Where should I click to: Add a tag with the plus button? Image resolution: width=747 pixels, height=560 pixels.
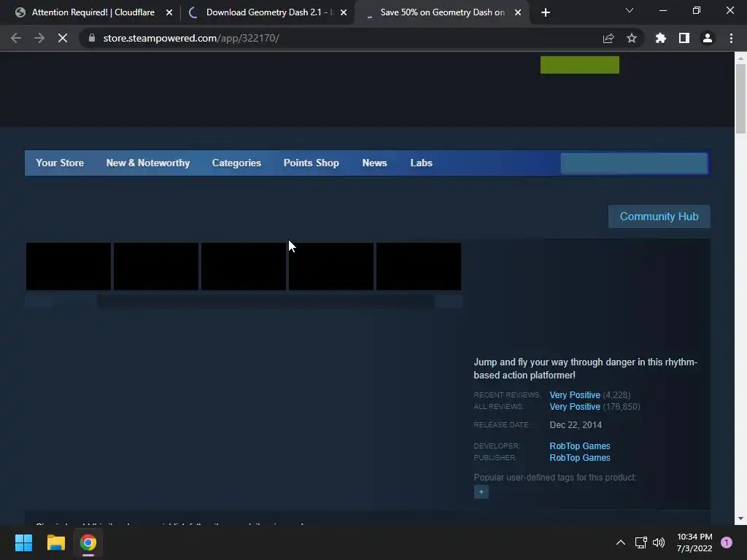[481, 492]
